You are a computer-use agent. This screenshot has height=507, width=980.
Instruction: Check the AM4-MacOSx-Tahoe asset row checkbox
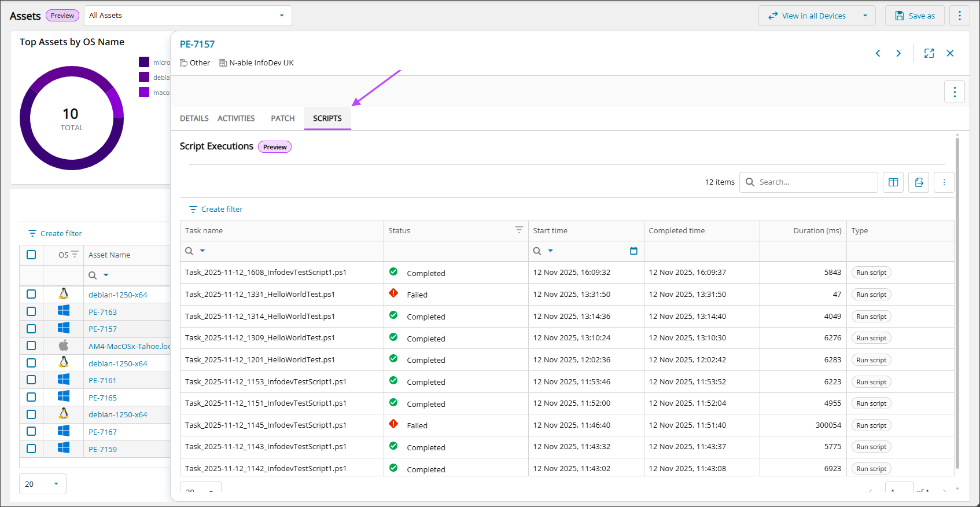(x=31, y=346)
